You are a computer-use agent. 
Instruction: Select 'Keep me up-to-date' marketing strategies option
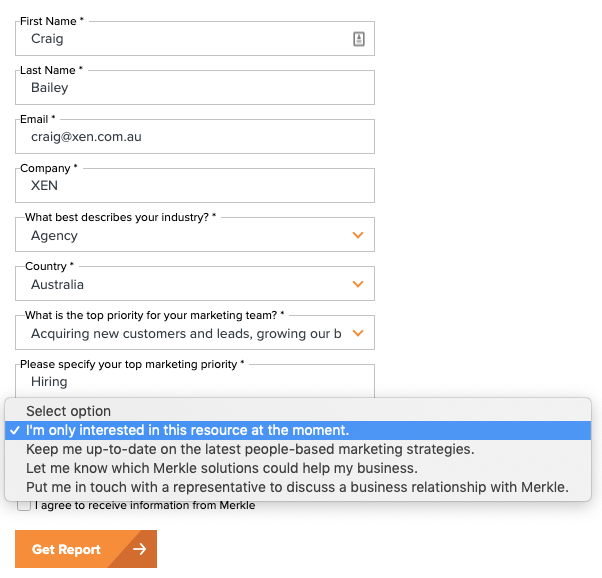tap(250, 449)
